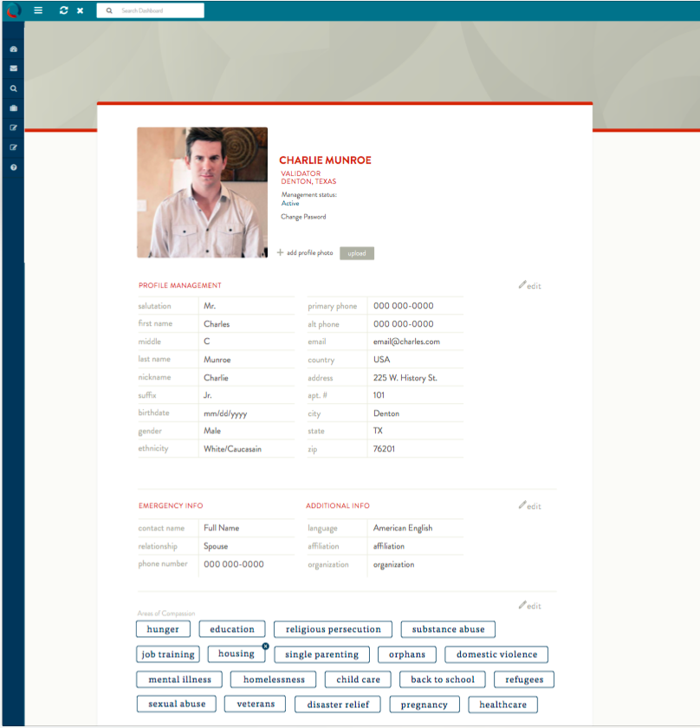Click the refresh icon in top bar

[63, 10]
